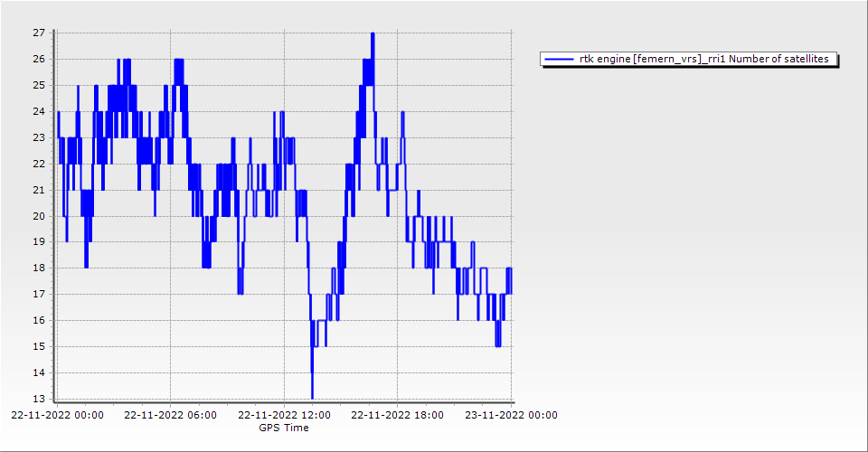Click the y-axis label 14

coord(39,373)
